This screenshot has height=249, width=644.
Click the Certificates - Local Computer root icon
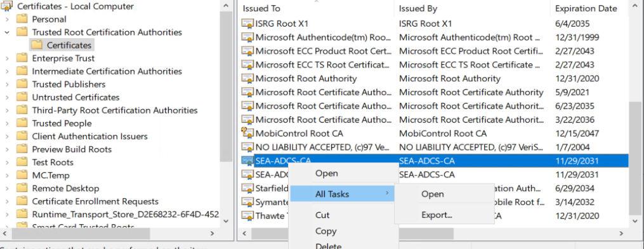8,6
